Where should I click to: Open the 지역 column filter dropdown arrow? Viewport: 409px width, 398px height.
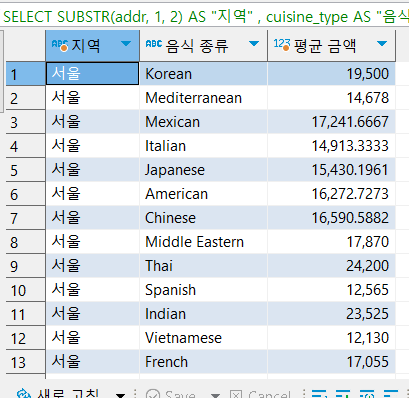[x=126, y=44]
